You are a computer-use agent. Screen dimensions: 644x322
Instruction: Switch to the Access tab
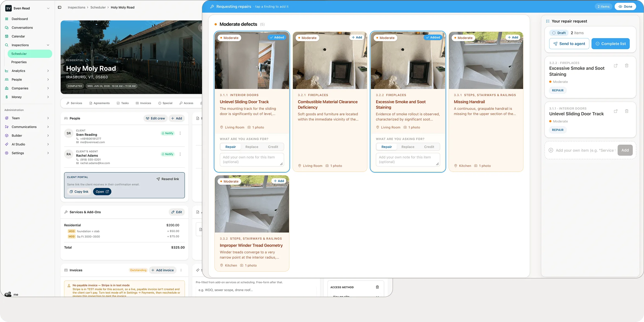tap(186, 103)
